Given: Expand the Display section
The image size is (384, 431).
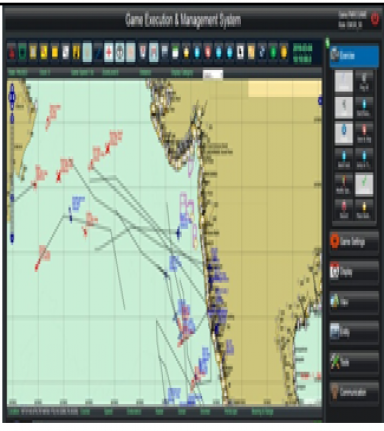Looking at the screenshot, I should [x=354, y=272].
